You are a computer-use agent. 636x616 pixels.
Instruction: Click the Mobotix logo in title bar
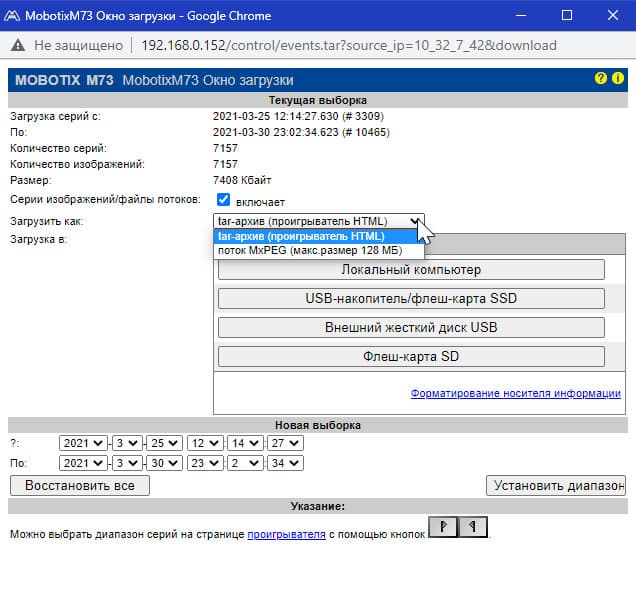[x=12, y=16]
